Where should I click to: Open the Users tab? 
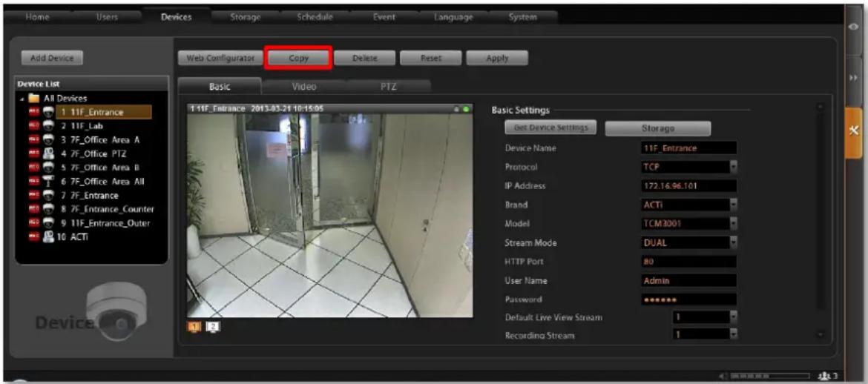coord(107,17)
